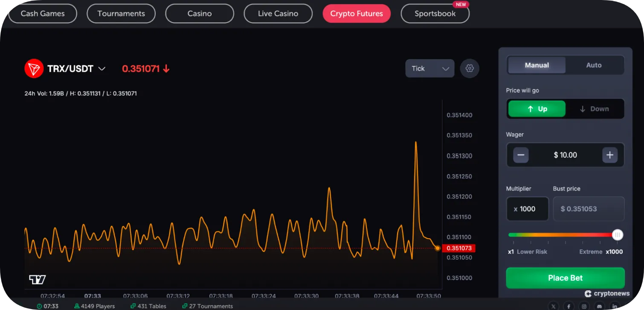Viewport: 644px width, 310px height.
Task: Click the X social media icon
Action: (x=553, y=306)
